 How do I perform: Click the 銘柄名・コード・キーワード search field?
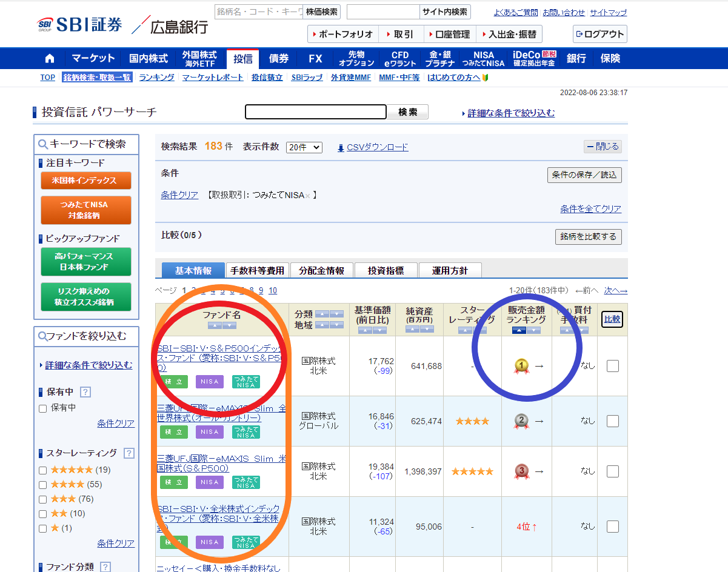(259, 12)
